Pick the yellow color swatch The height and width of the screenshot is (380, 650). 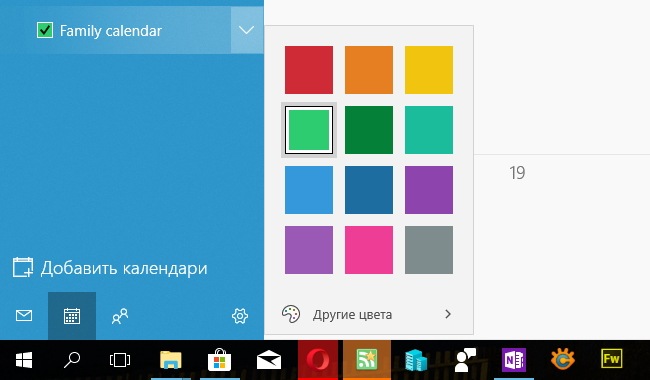tap(429, 70)
